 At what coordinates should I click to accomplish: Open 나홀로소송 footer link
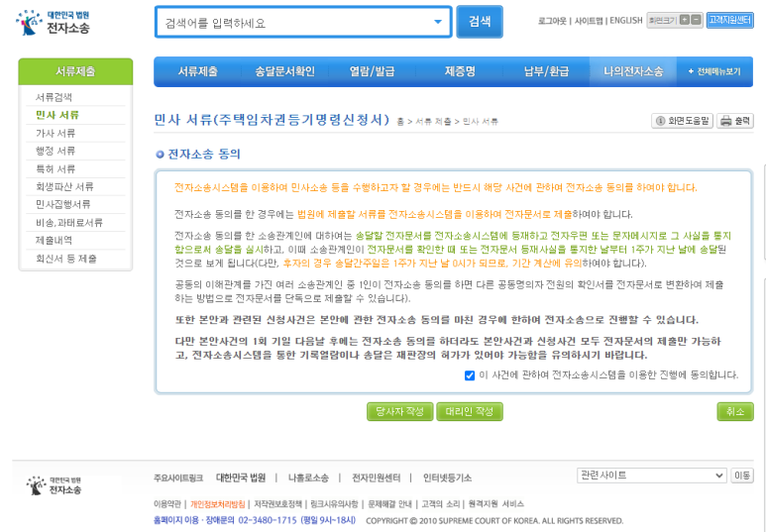[x=308, y=478]
